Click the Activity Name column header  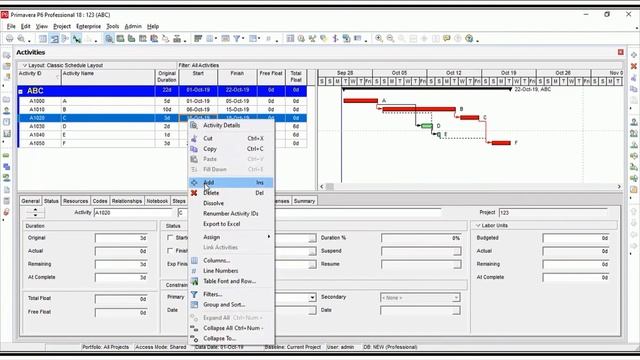click(x=108, y=77)
